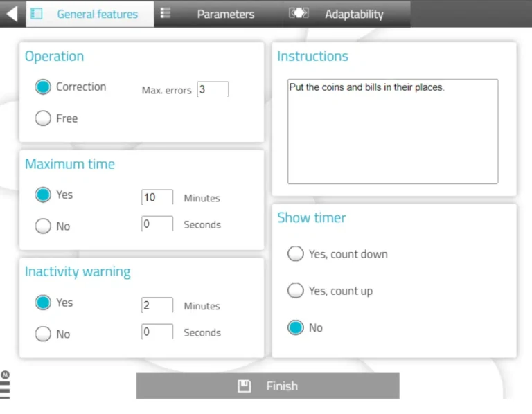The image size is (532, 414).
Task: Open the hamburger menu icon at bottom left
Action: point(5,390)
